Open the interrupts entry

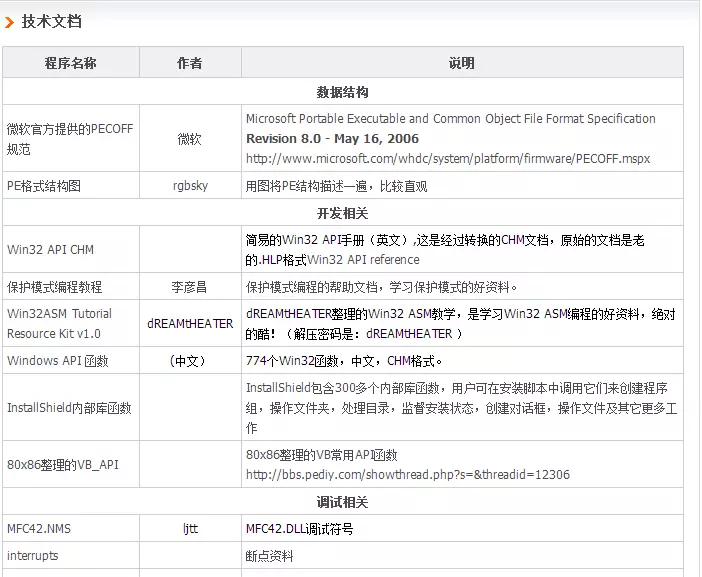coord(33,556)
